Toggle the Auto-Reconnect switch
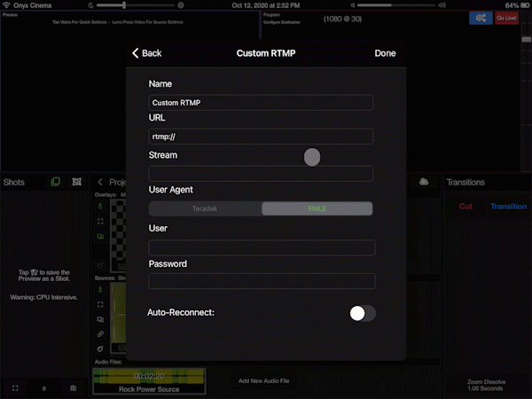This screenshot has width=532, height=399. click(x=363, y=313)
